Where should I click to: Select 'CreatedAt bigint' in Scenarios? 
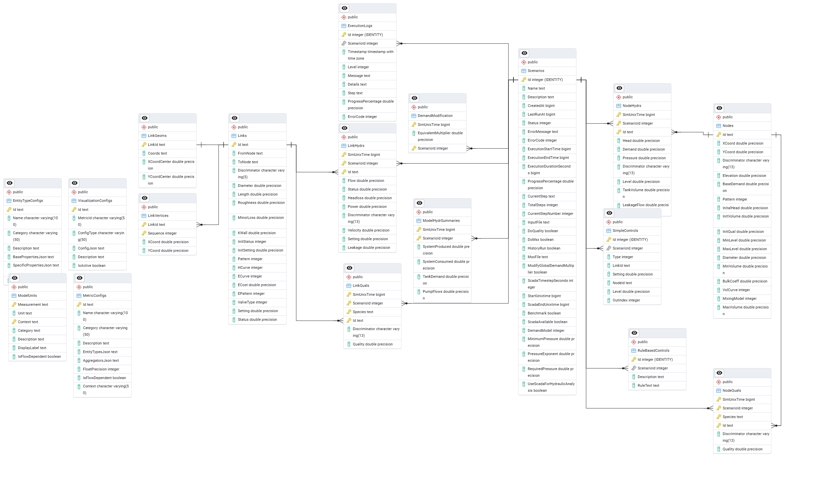547,106
